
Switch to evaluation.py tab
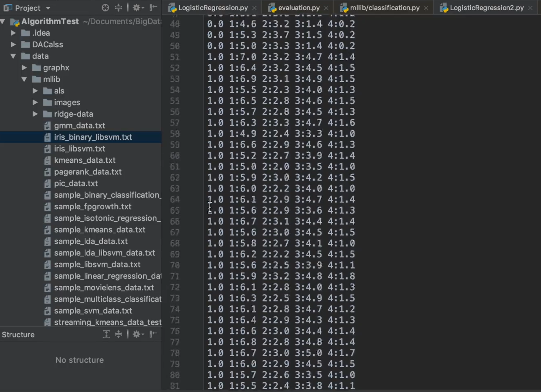tap(299, 8)
